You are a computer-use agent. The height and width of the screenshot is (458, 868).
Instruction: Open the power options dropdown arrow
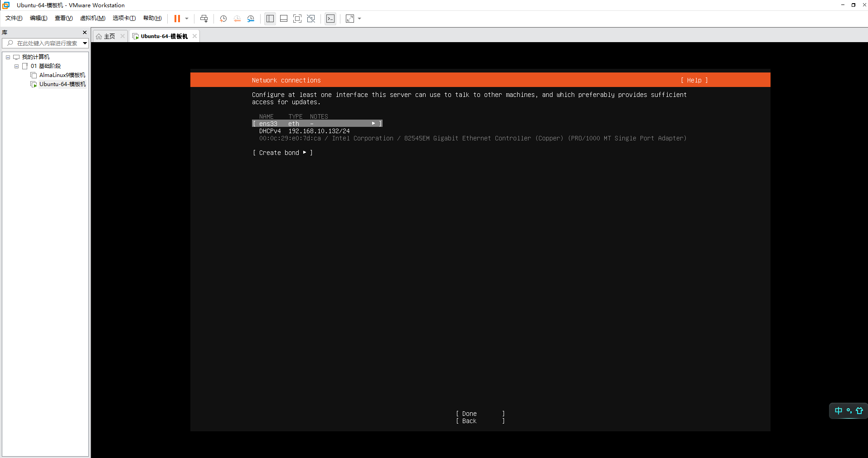point(187,19)
